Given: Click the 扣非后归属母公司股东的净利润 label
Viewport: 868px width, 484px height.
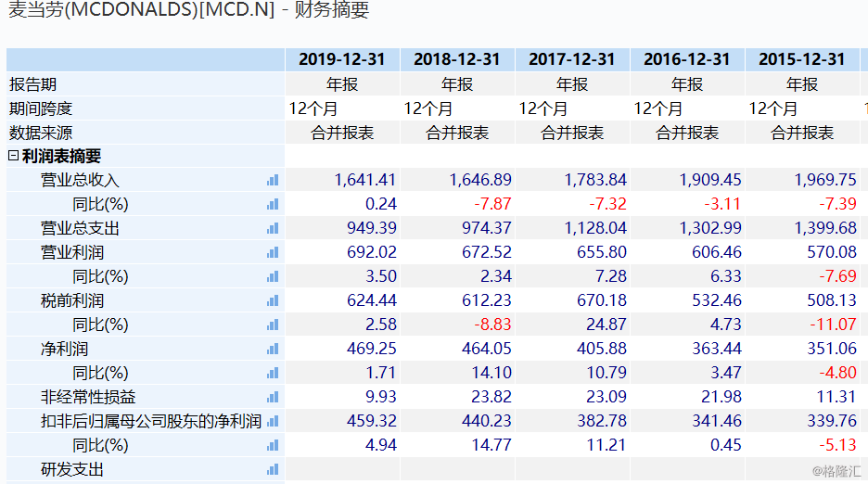Looking at the screenshot, I should point(151,421).
